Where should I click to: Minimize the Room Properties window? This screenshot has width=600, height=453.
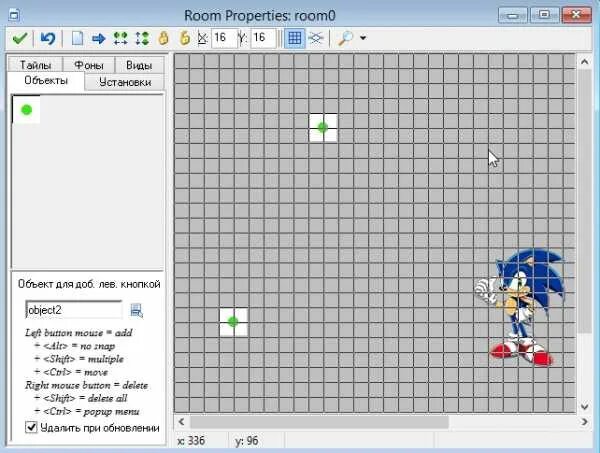click(513, 15)
